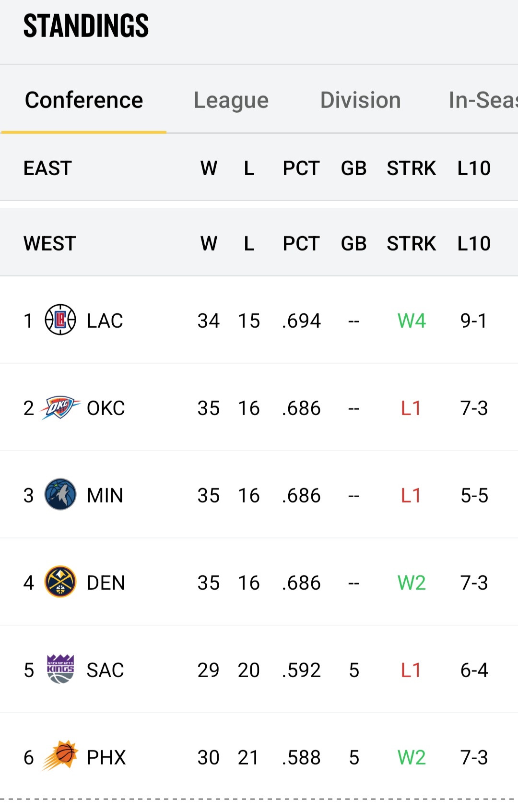Click the WEST PCT column header
This screenshot has height=812, width=518.
pyautogui.click(x=301, y=244)
